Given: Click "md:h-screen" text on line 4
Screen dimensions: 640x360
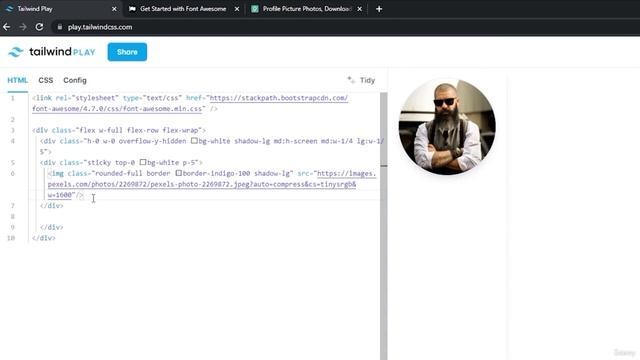Looking at the screenshot, I should click(296, 141).
